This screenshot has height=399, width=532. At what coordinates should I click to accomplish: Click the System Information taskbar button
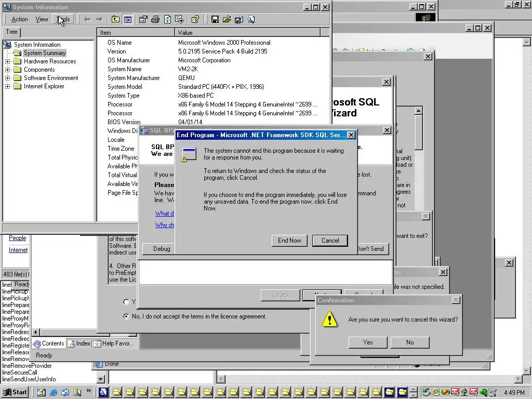click(103, 392)
